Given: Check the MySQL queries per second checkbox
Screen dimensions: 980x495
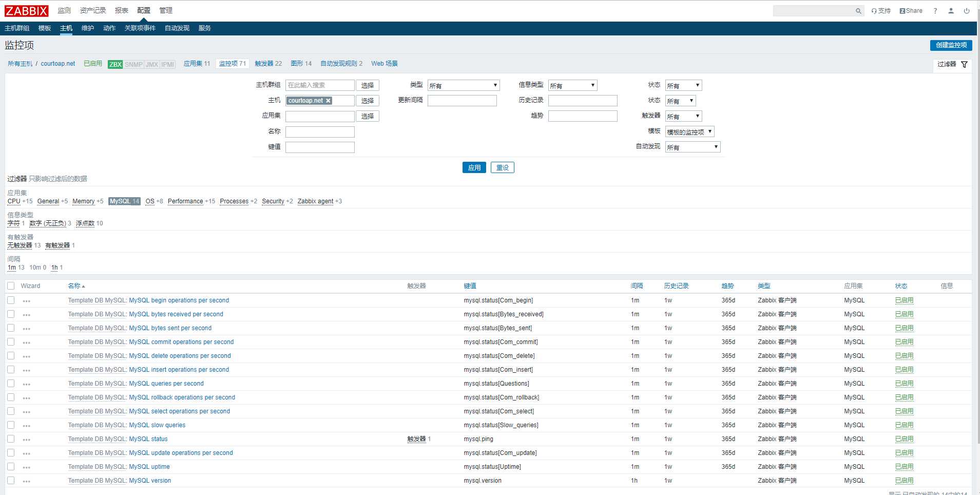Looking at the screenshot, I should [x=11, y=384].
